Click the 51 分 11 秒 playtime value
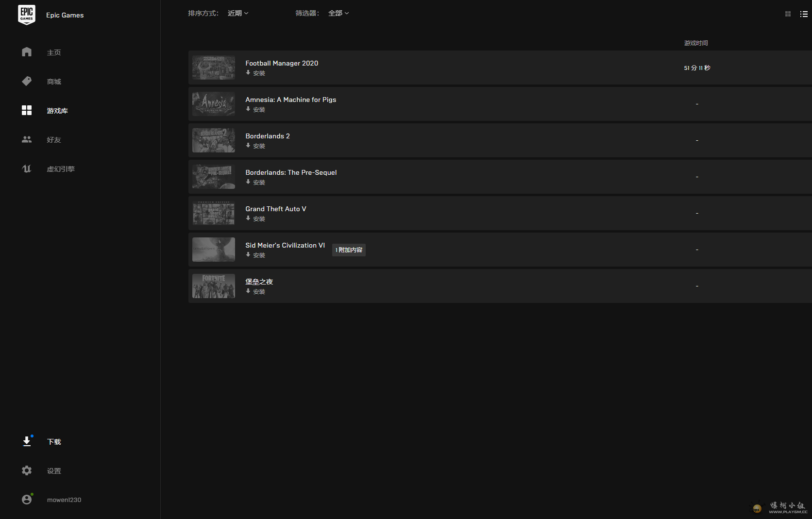This screenshot has height=519, width=812. (697, 68)
